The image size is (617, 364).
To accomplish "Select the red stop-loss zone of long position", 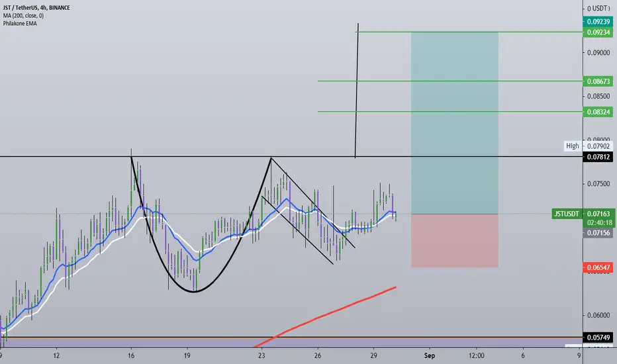I will tap(455, 241).
